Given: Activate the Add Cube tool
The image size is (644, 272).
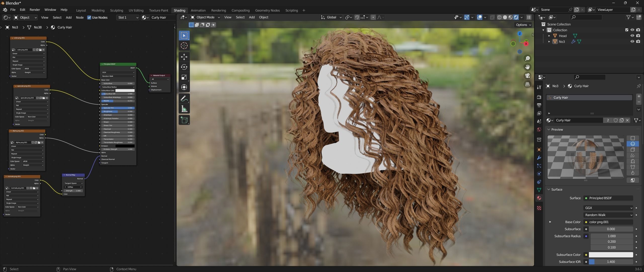Looking at the screenshot, I should [184, 120].
